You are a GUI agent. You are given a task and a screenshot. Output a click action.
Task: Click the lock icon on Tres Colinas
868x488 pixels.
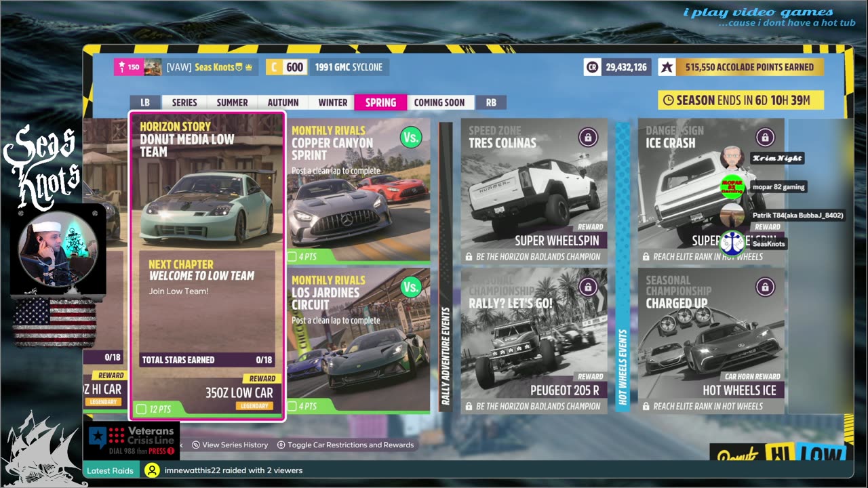point(588,138)
